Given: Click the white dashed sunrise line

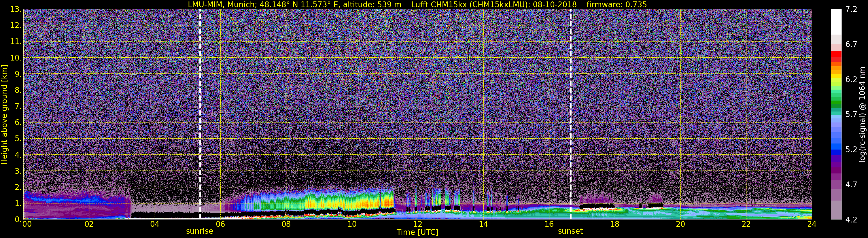Looking at the screenshot, I should (200, 114).
